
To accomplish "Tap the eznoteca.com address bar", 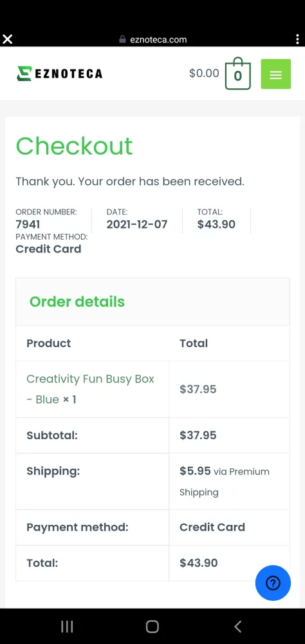I will coord(152,39).
